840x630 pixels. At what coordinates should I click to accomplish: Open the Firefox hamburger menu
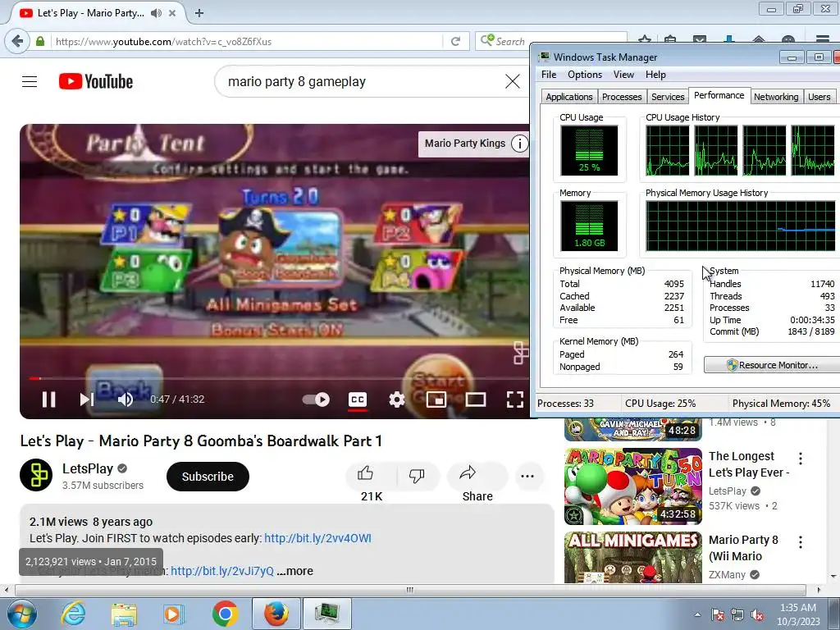tap(823, 39)
